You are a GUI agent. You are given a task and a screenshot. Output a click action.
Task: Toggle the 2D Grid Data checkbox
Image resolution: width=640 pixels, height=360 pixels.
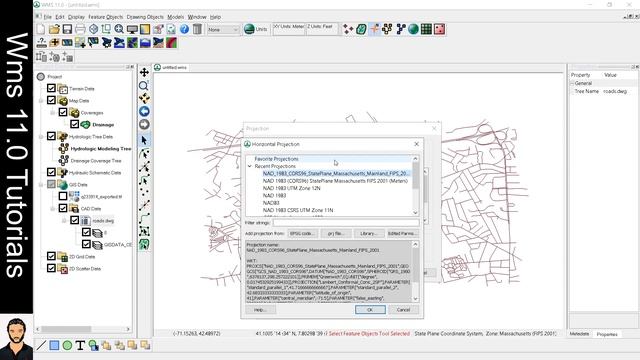(51, 256)
